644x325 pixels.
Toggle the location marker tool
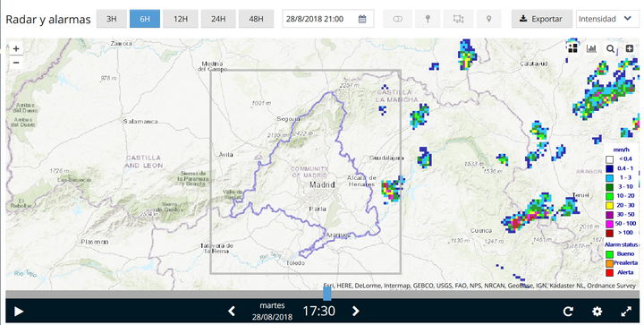[488, 19]
